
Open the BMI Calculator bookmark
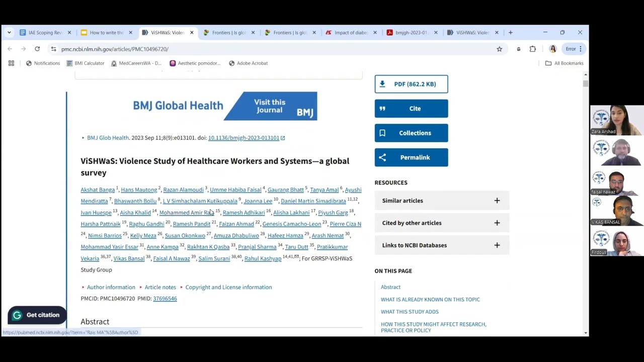(86, 63)
